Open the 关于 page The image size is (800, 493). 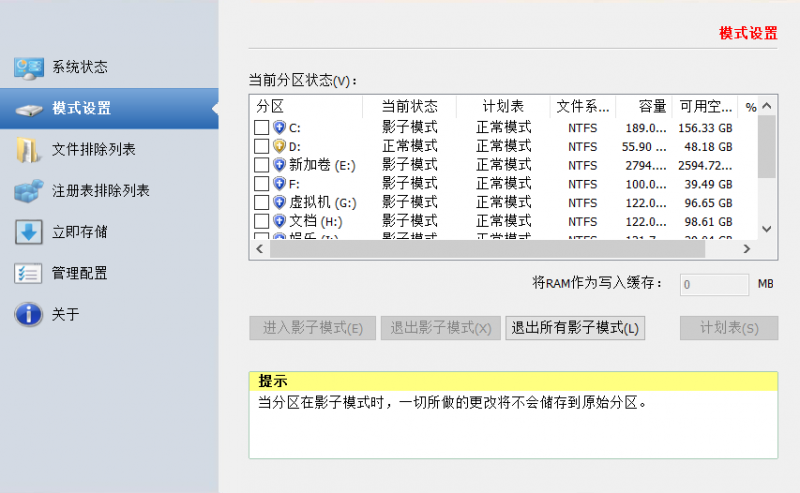[109, 314]
